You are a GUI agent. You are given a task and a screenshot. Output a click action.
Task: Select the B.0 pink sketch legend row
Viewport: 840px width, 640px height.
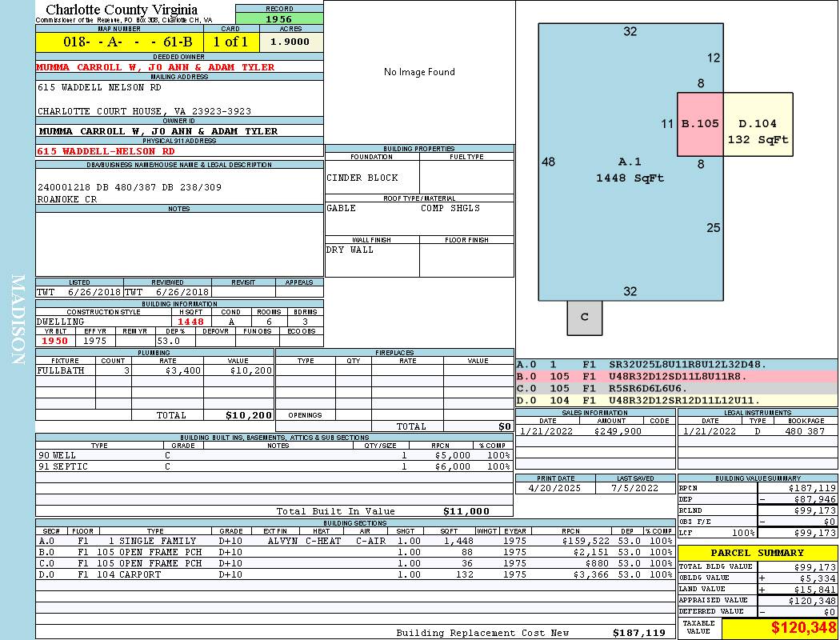676,375
